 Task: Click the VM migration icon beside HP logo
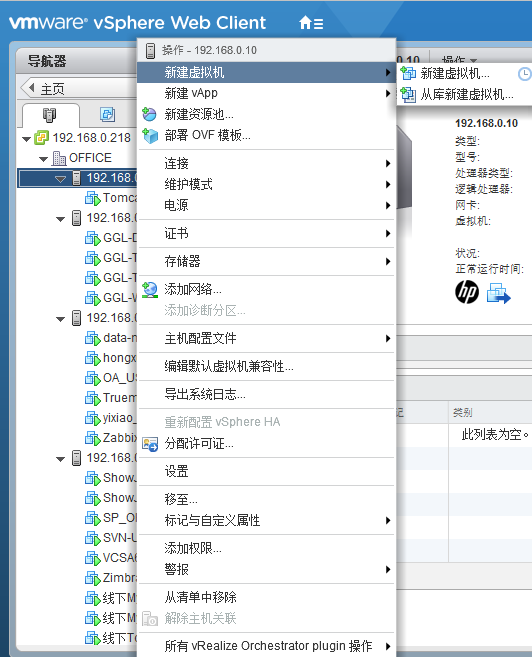[498, 293]
